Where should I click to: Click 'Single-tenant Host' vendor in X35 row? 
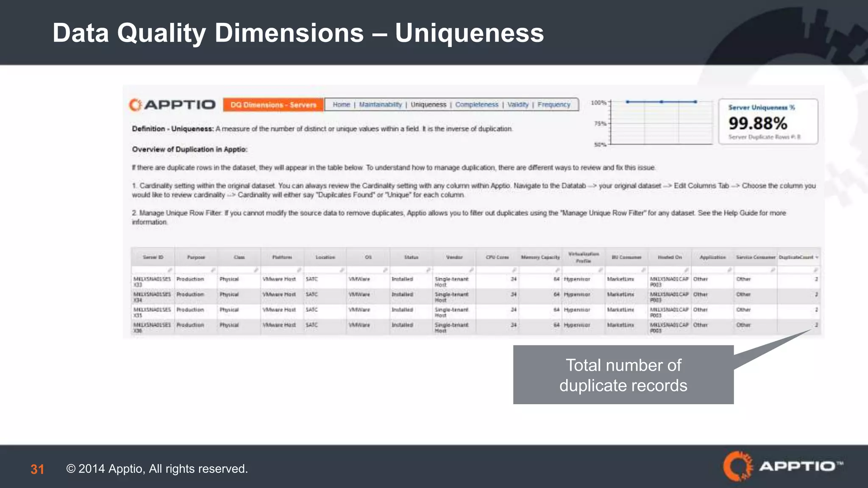[452, 313]
